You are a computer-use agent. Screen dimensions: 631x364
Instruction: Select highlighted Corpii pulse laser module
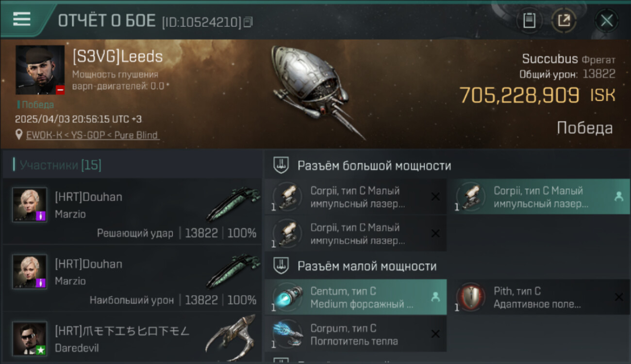click(x=538, y=197)
